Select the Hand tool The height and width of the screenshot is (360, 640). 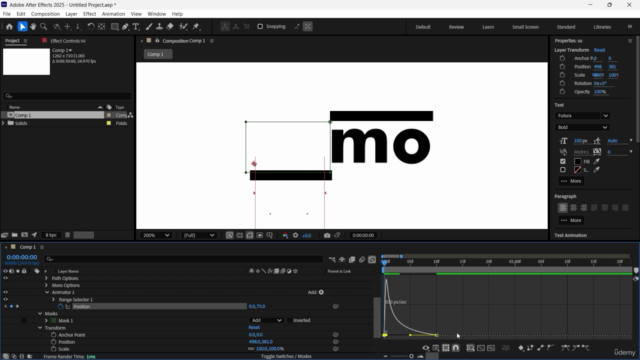pos(33,27)
